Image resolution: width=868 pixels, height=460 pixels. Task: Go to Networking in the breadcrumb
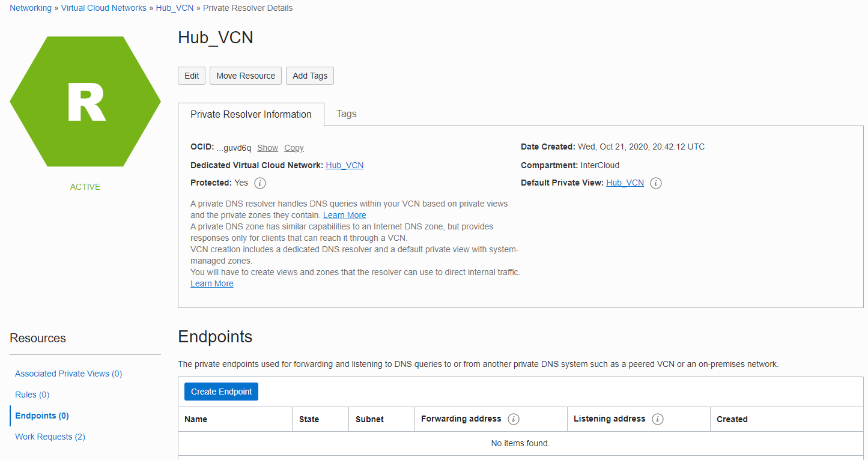(x=31, y=8)
